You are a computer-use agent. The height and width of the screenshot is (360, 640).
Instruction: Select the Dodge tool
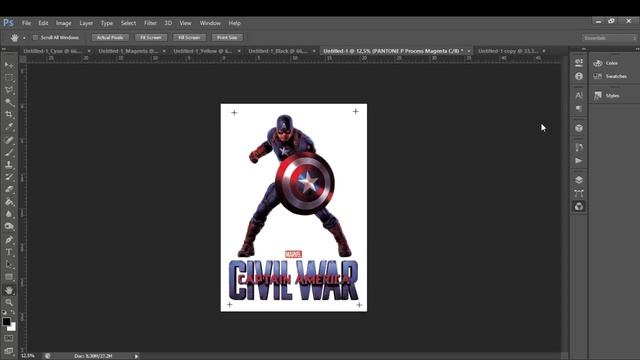[x=9, y=227]
